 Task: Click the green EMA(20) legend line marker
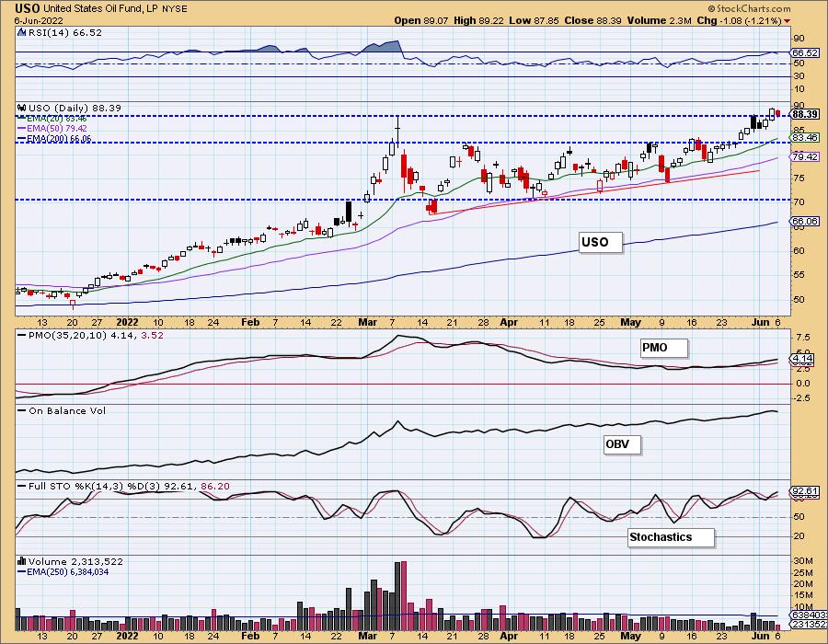pos(22,119)
